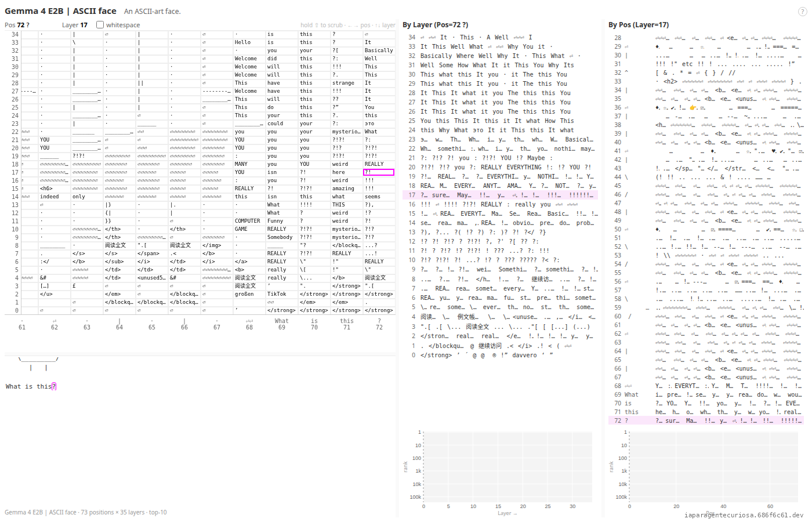The image size is (812, 522).
Task: Select row 31 'etc' in By Pos list
Action: click(706, 64)
